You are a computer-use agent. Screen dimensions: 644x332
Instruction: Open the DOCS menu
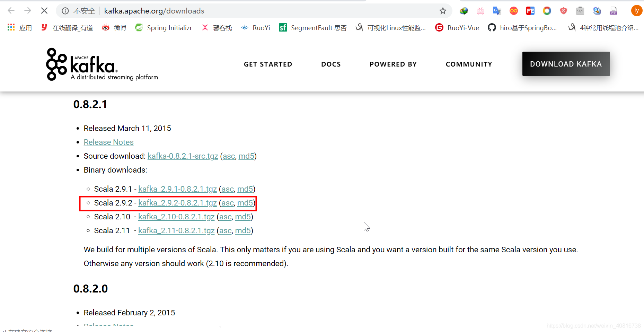click(331, 64)
